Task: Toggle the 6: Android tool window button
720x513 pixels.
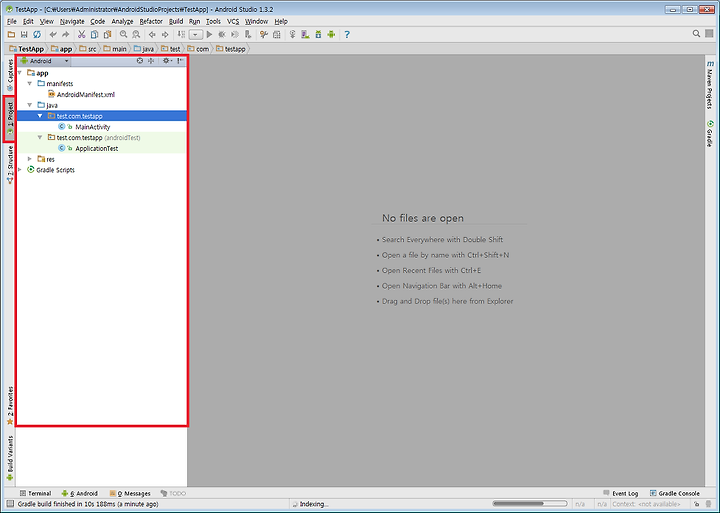Action: click(x=79, y=493)
